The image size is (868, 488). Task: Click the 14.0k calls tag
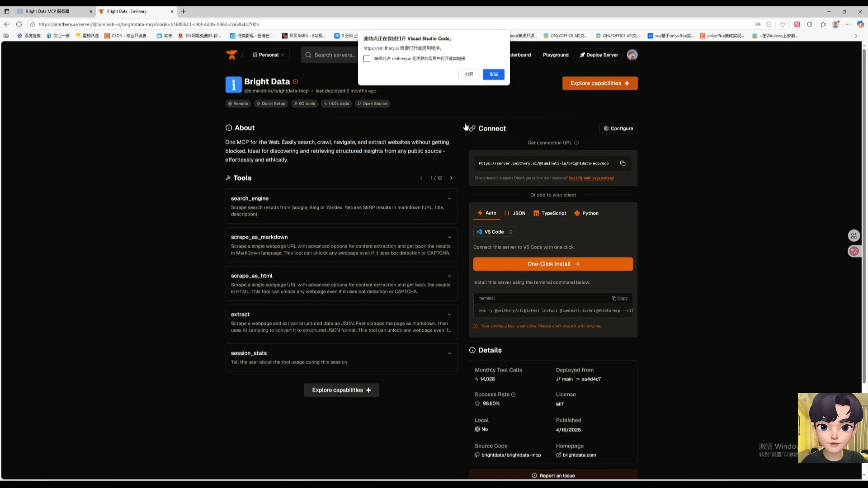[336, 103]
